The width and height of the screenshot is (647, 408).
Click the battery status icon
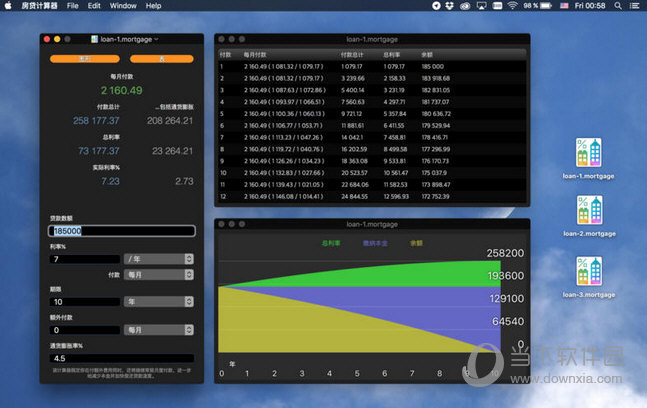[x=546, y=6]
